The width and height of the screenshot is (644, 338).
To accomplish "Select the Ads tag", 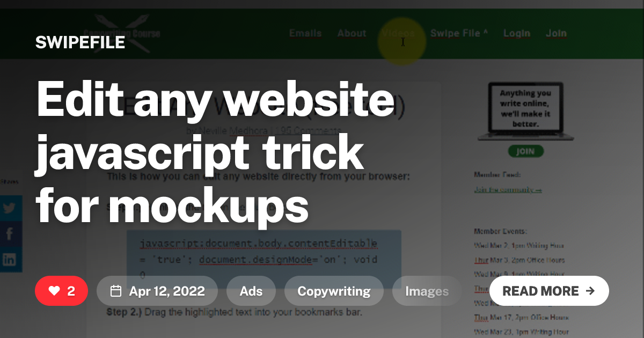I will click(x=251, y=291).
